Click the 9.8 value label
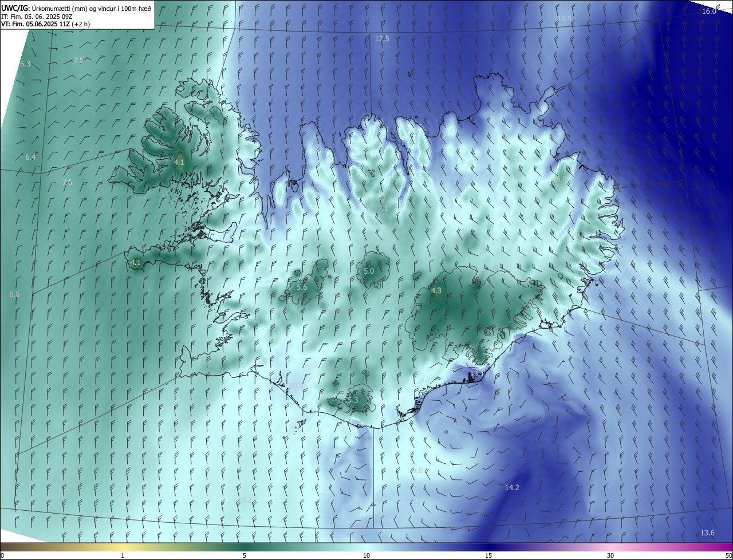 [417, 471]
